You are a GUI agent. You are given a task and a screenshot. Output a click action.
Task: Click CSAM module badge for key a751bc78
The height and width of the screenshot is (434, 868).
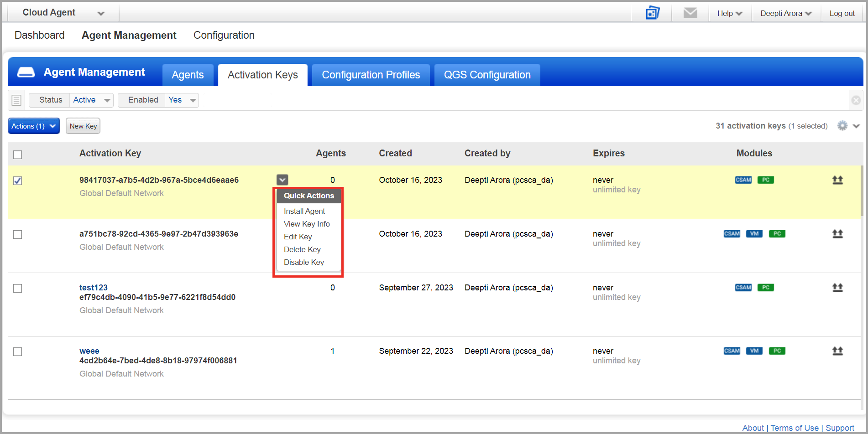[732, 233]
